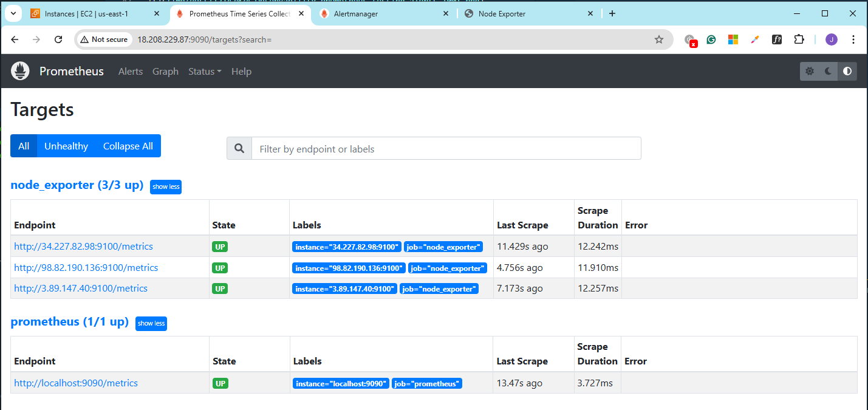The width and height of the screenshot is (868, 410).
Task: Click the Collapse All button
Action: 128,146
